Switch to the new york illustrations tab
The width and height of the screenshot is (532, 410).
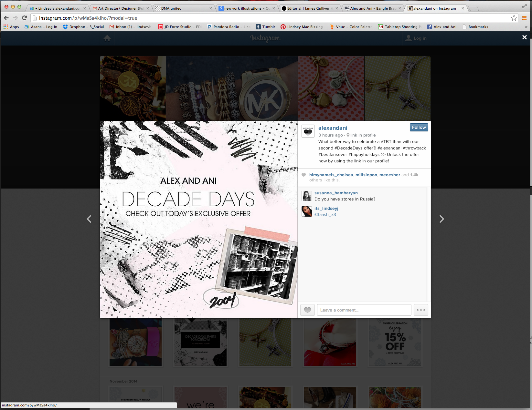pyautogui.click(x=247, y=8)
